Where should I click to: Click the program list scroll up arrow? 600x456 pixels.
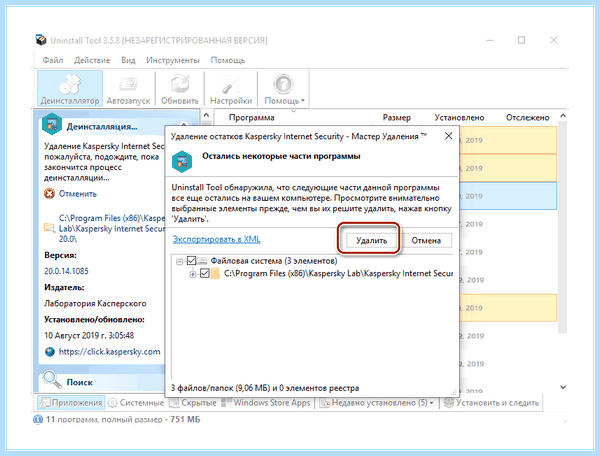[x=563, y=116]
